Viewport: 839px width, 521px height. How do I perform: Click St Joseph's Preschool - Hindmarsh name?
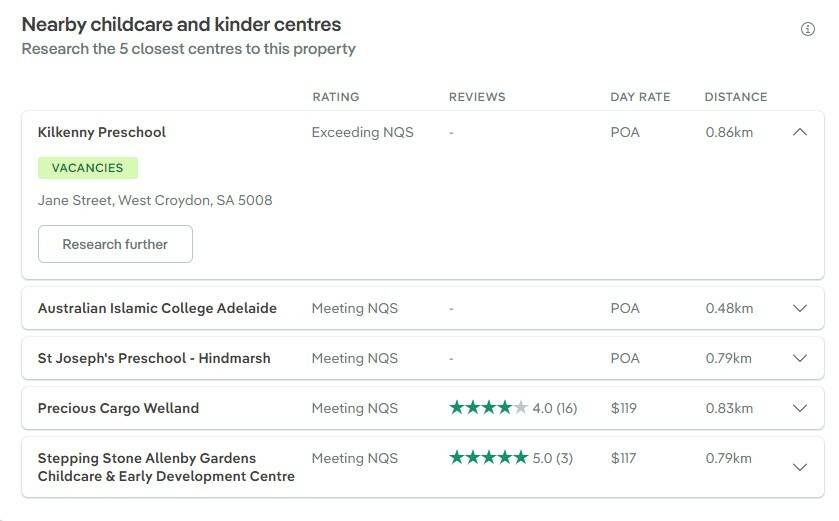click(x=154, y=358)
